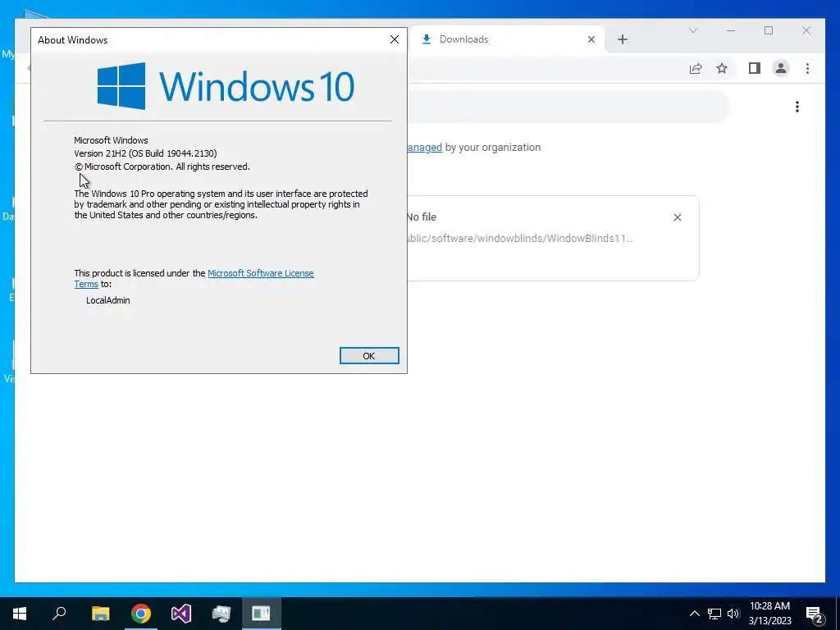Select the winver window taskbar button
Image resolution: width=840 pixels, height=630 pixels.
point(262,614)
